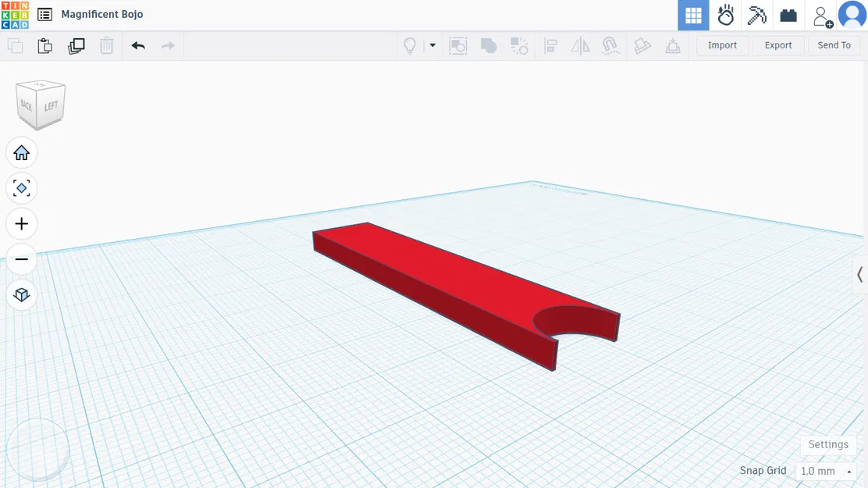868x488 pixels.
Task: Click the view cube BACK face
Action: pos(26,105)
